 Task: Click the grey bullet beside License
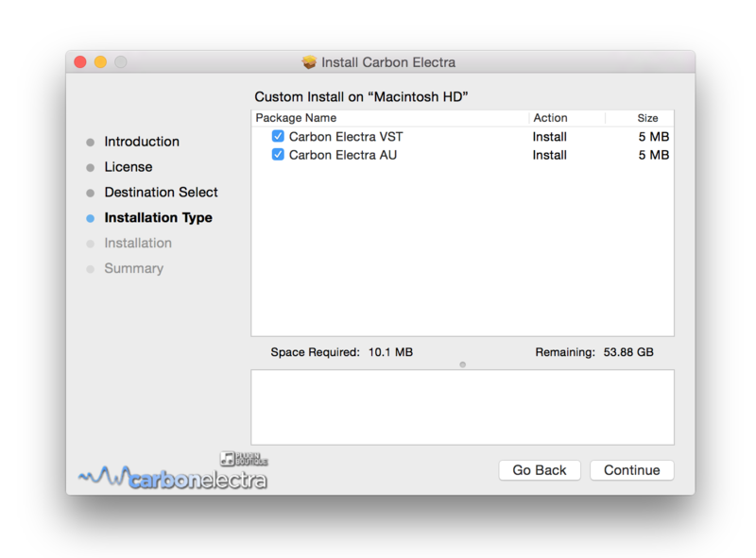[x=90, y=168]
